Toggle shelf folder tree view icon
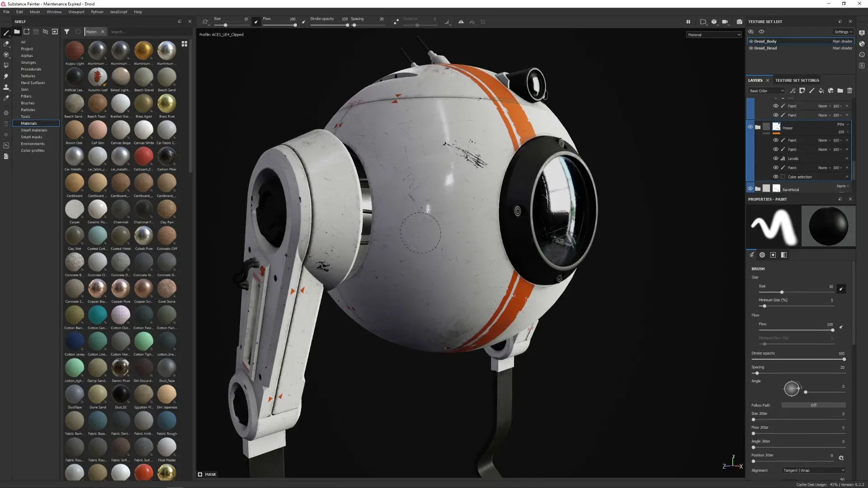This screenshot has width=868, height=488. click(17, 32)
